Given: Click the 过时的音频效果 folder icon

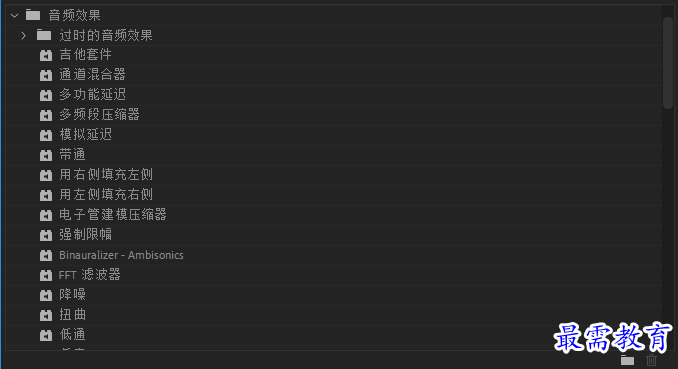Looking at the screenshot, I should pos(44,35).
